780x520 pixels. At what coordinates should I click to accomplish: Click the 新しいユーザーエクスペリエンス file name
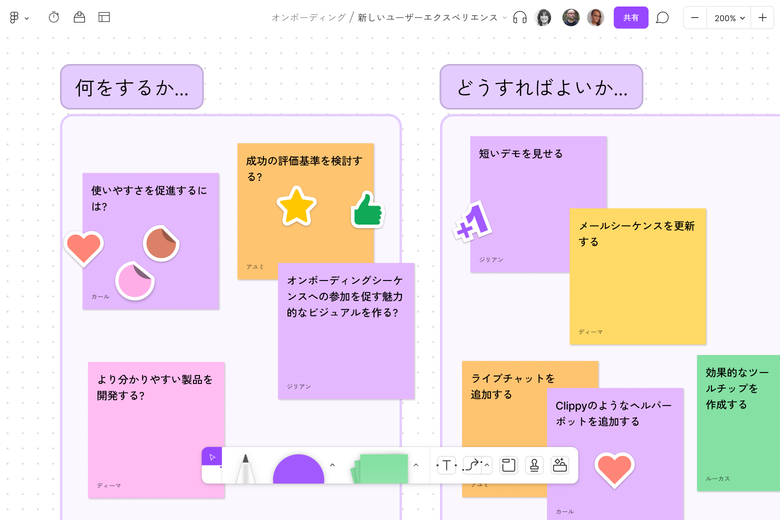427,18
